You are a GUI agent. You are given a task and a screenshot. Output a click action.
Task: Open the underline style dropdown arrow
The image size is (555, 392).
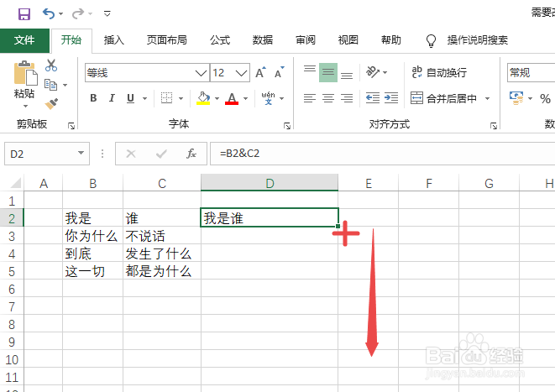(144, 98)
